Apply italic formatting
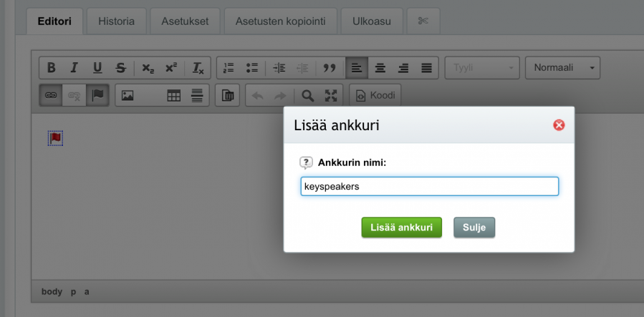This screenshot has width=644, height=317. tap(74, 68)
